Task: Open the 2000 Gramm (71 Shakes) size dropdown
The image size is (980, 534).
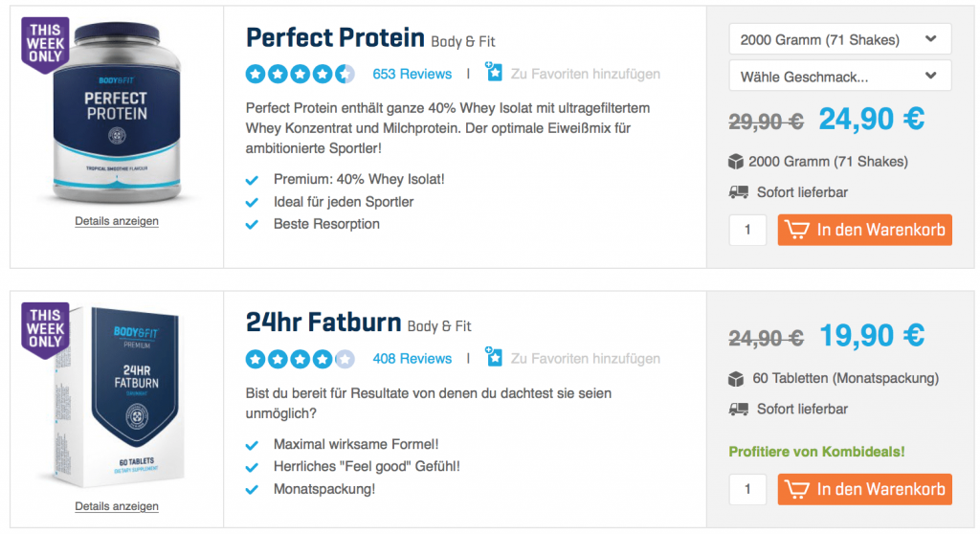Action: 839,40
